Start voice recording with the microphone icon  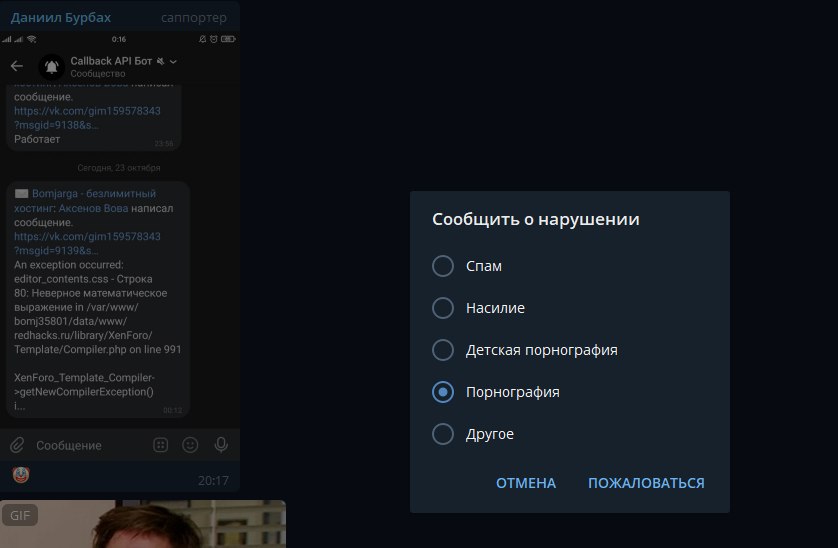point(221,445)
